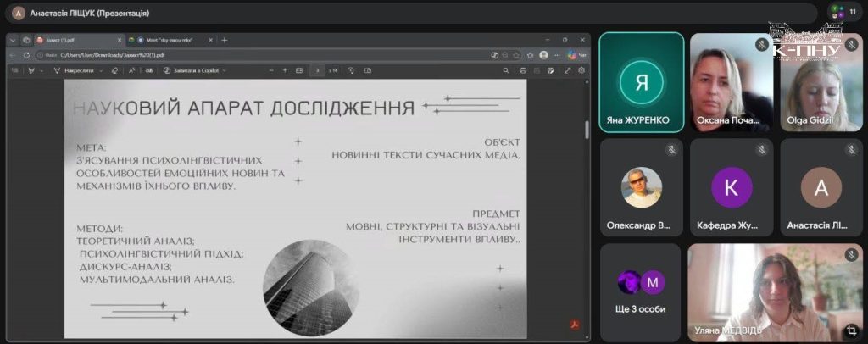Expand the highlighter tool dropdown arrow
The image size is (868, 344).
(42, 71)
